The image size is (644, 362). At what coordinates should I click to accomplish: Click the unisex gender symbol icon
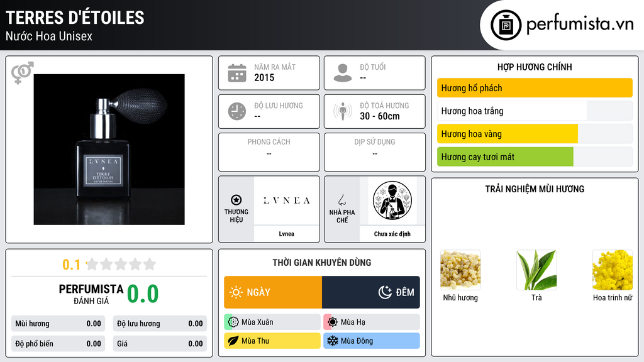click(x=22, y=73)
